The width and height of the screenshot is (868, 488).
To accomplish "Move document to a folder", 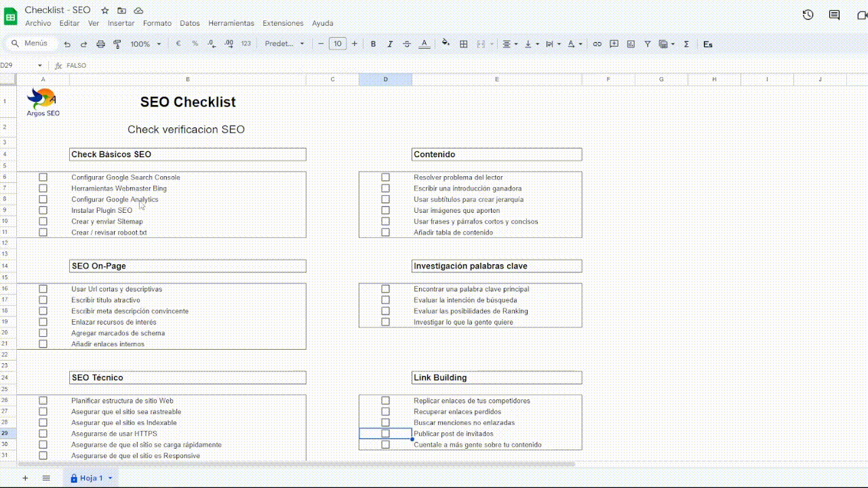I will point(121,10).
